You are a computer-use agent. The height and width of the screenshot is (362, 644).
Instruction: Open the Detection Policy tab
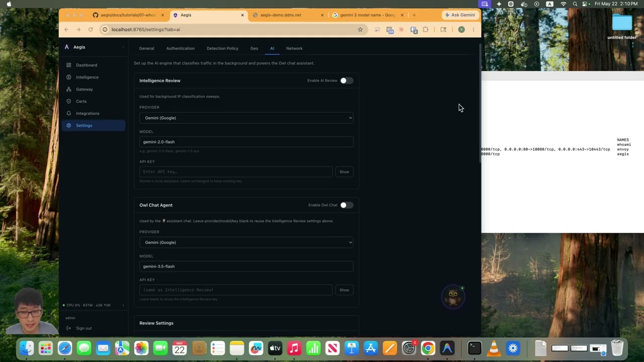[222, 48]
